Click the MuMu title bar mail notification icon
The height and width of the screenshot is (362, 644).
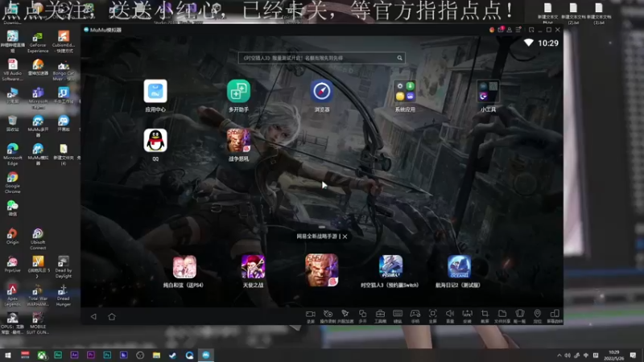[x=501, y=30]
